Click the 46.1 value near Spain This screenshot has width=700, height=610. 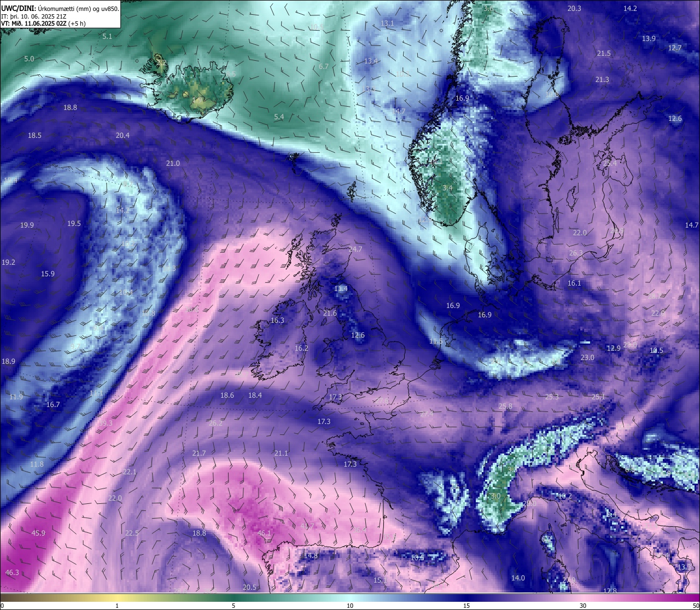[x=264, y=533]
